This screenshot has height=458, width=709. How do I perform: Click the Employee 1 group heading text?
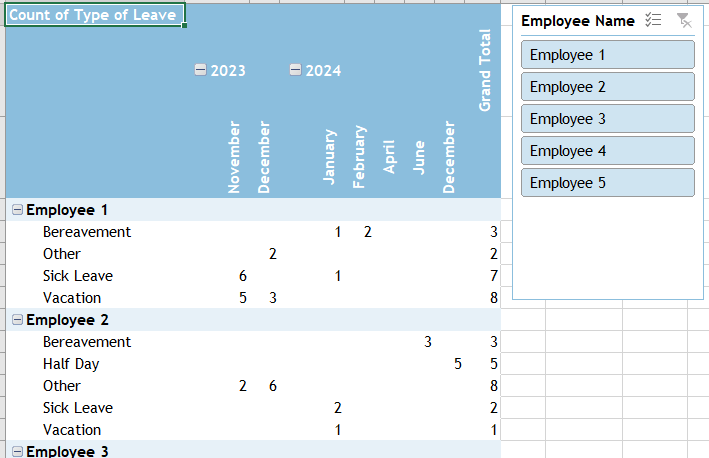[x=67, y=210]
